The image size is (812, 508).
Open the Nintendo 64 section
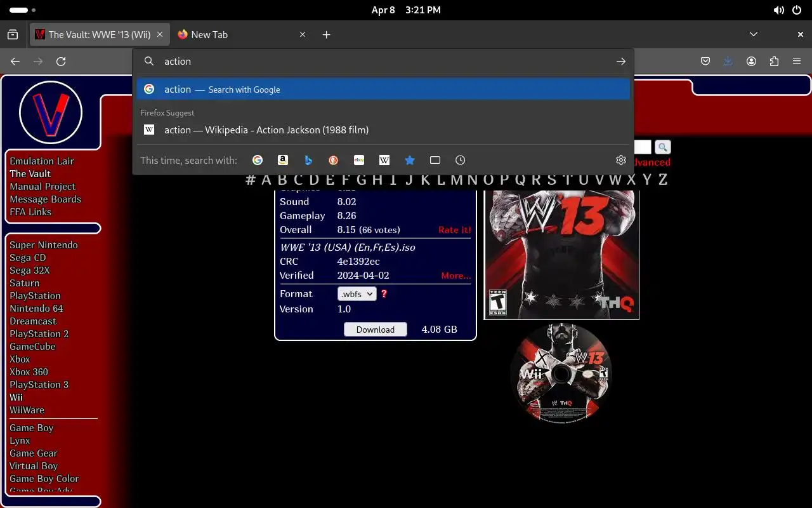(x=36, y=309)
